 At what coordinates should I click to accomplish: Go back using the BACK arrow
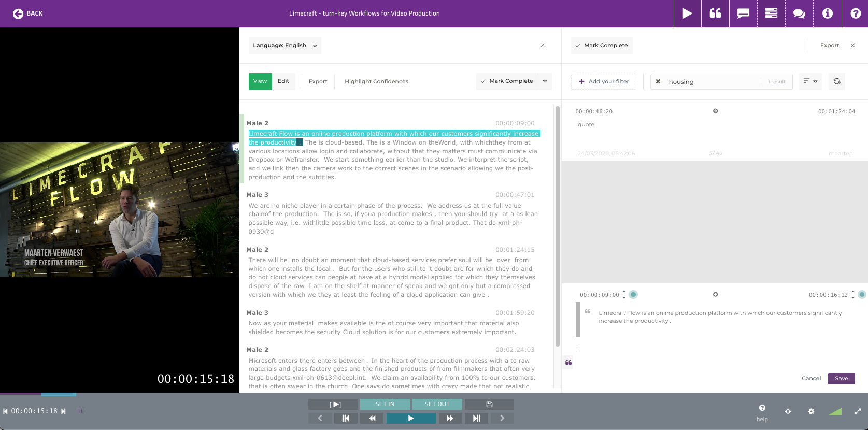(x=27, y=13)
